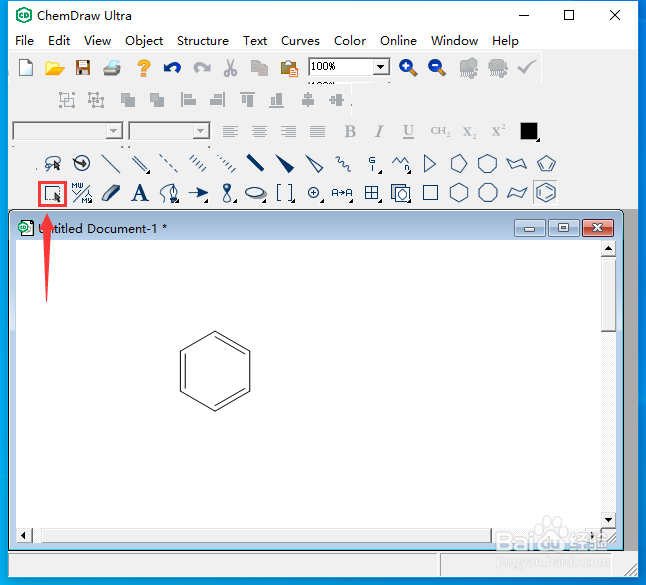Select the Bold Bond tool

tap(255, 164)
